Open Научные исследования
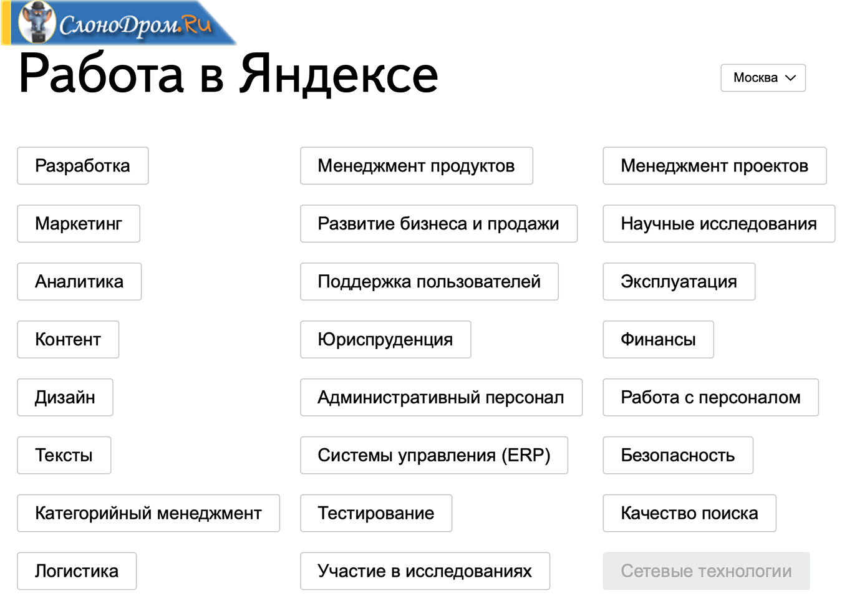Screen dimensions: 842x616 [x=719, y=224]
